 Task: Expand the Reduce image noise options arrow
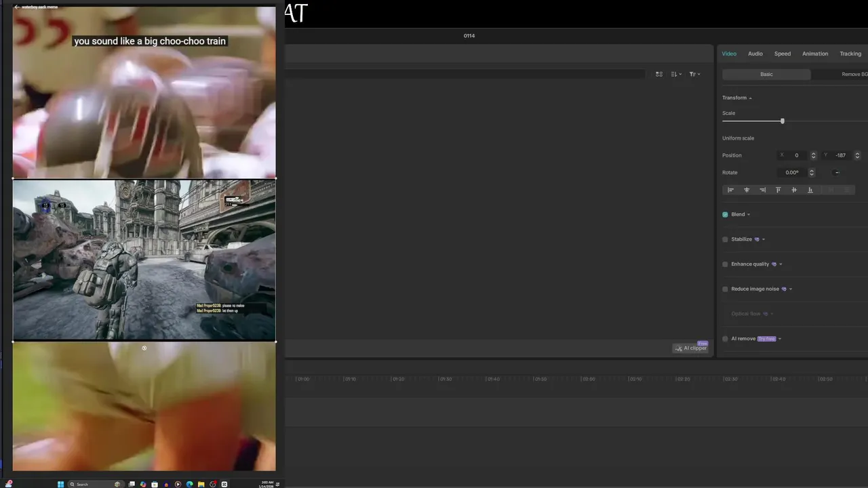[x=791, y=289]
